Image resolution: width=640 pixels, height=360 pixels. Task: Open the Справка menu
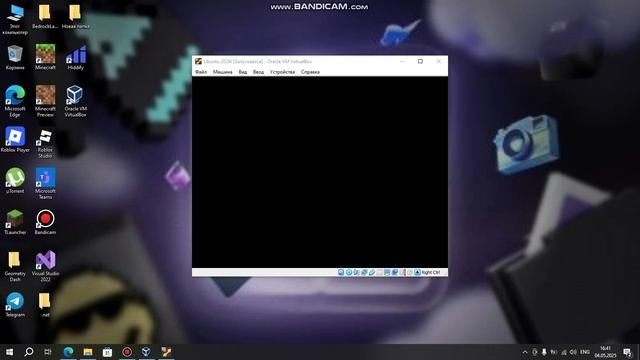tap(310, 72)
